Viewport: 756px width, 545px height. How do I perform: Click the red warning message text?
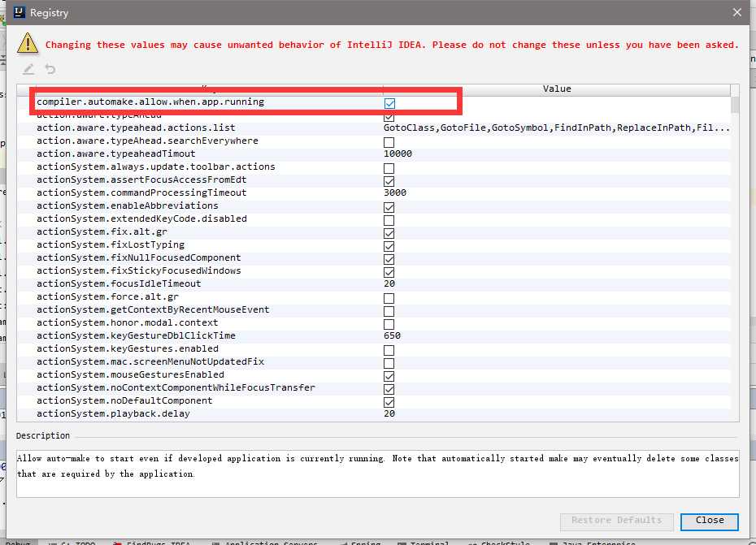coord(392,45)
